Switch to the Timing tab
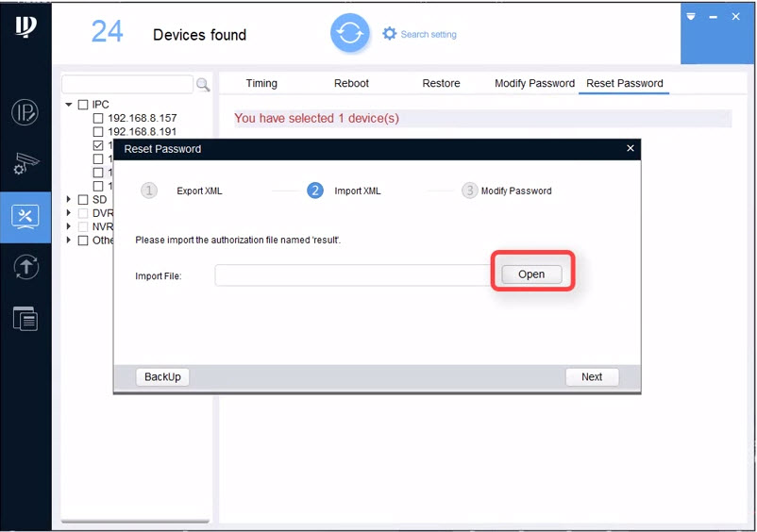The image size is (757, 532). (261, 83)
